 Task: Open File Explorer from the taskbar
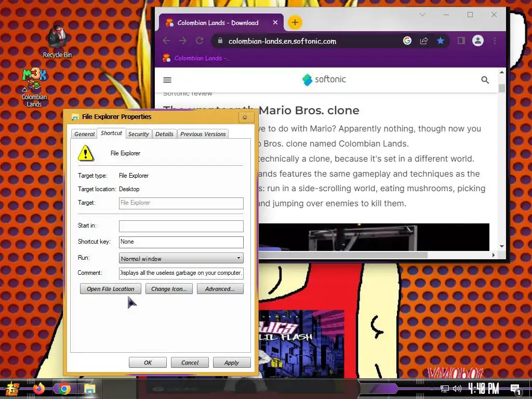(89, 389)
